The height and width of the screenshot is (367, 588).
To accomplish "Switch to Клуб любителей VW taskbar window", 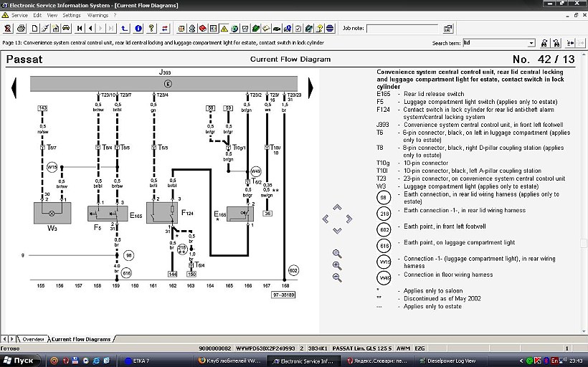I will (x=232, y=361).
